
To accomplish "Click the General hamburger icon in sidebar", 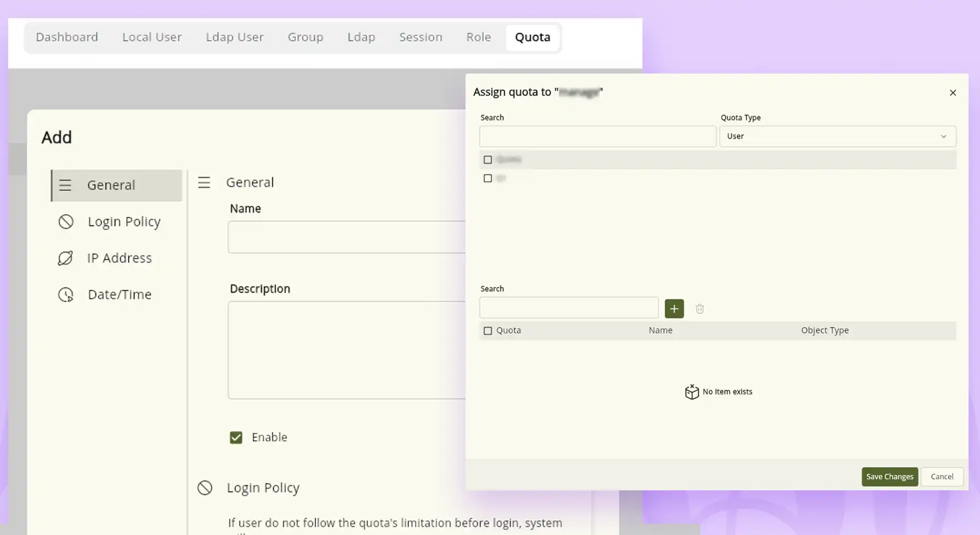I will coord(65,185).
